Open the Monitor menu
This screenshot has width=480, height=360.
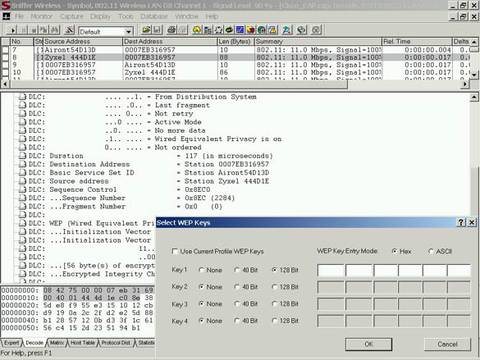point(41,16)
